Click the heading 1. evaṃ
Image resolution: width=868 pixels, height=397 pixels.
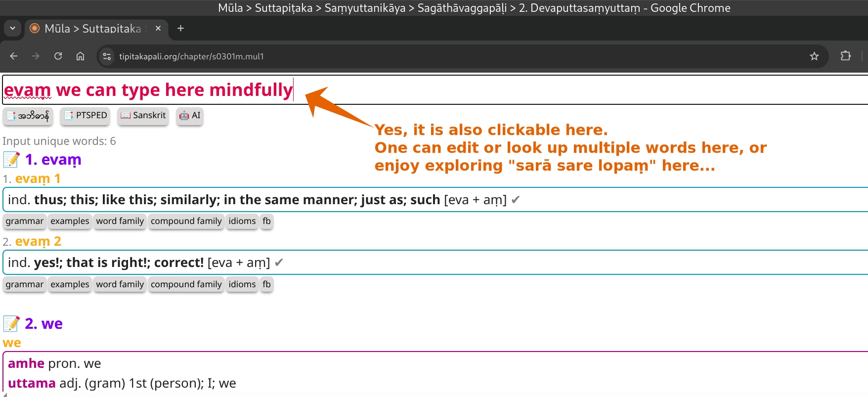pyautogui.click(x=53, y=160)
